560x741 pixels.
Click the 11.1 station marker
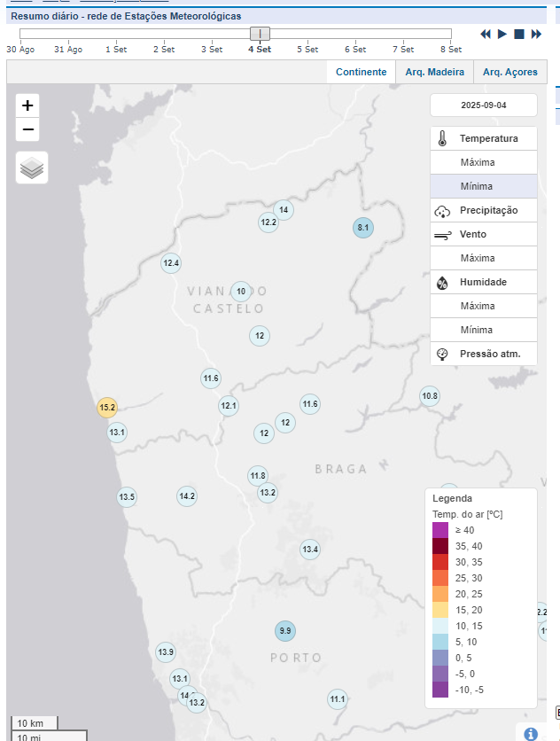point(338,699)
